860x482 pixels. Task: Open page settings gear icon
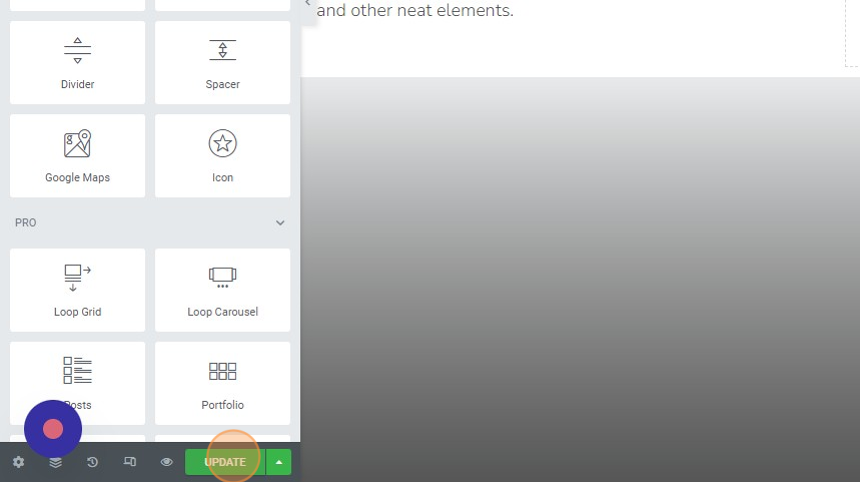coord(19,462)
